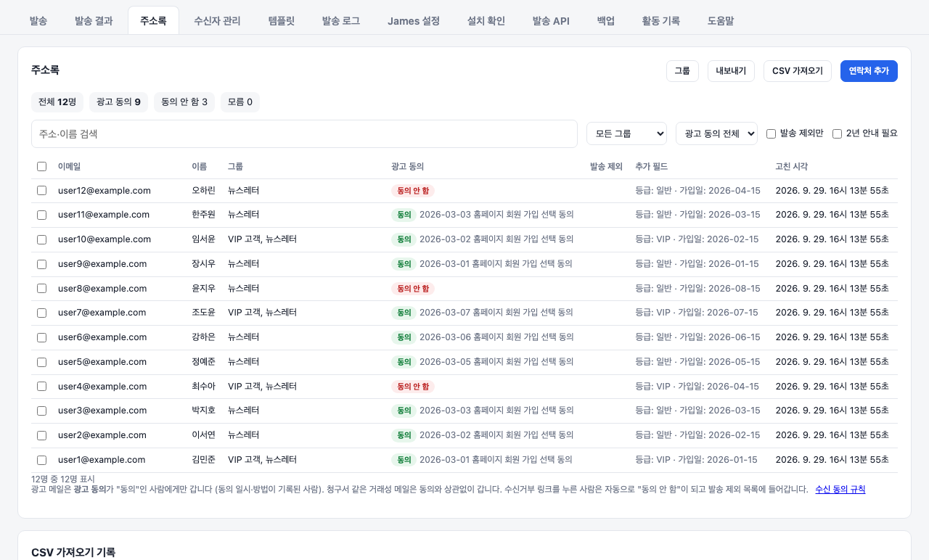Open the 수신 동의 규칙 link
Screen dimensions: 929x560
[x=840, y=490]
